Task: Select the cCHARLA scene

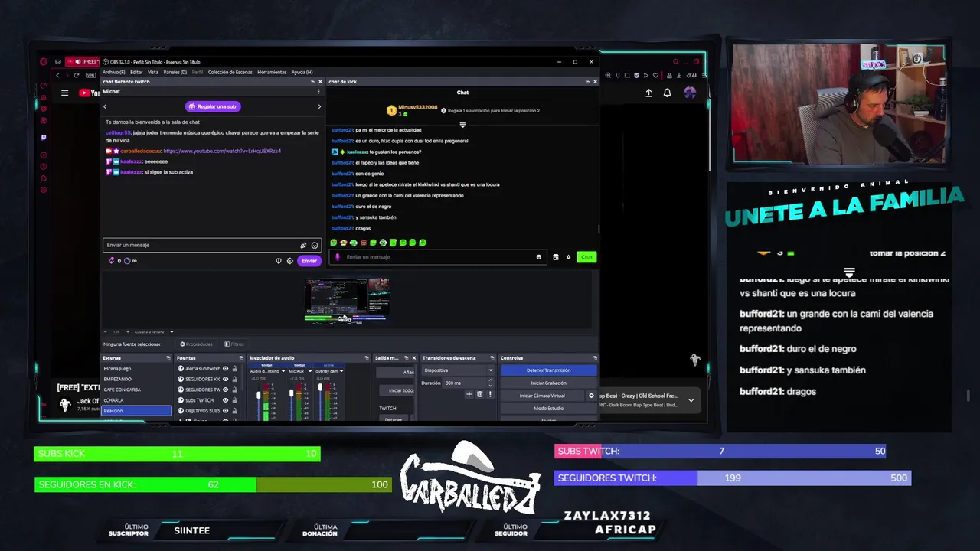Action: [x=136, y=400]
